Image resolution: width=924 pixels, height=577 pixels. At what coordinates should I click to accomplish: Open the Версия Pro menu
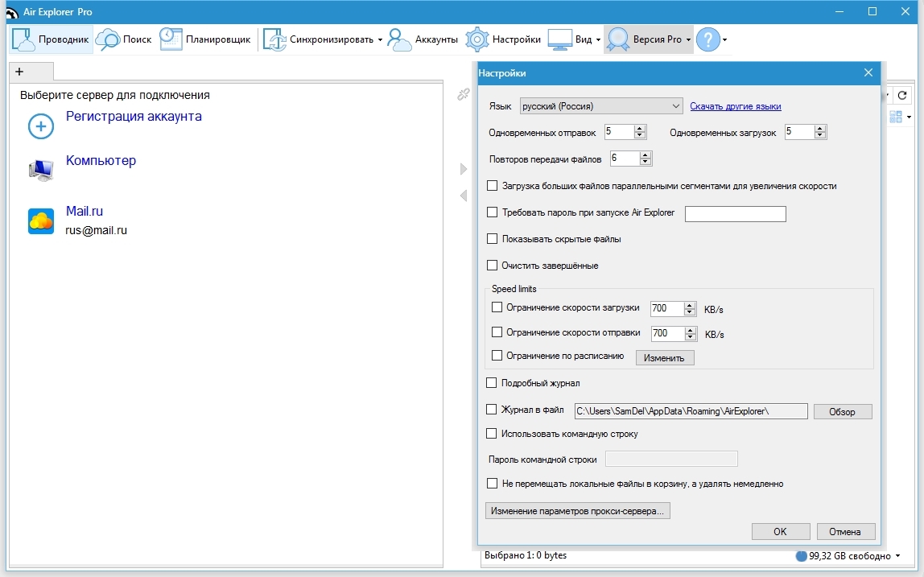[x=649, y=39]
